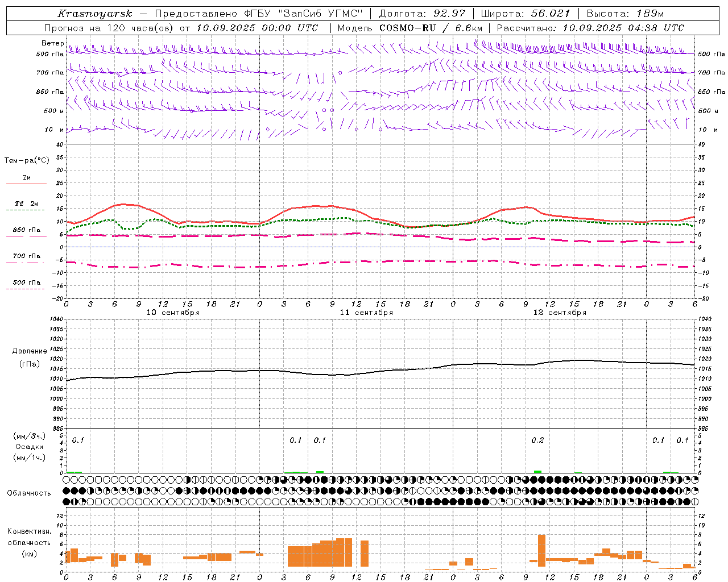
Task: Click the Широта: 56.021 value
Action: click(x=525, y=14)
